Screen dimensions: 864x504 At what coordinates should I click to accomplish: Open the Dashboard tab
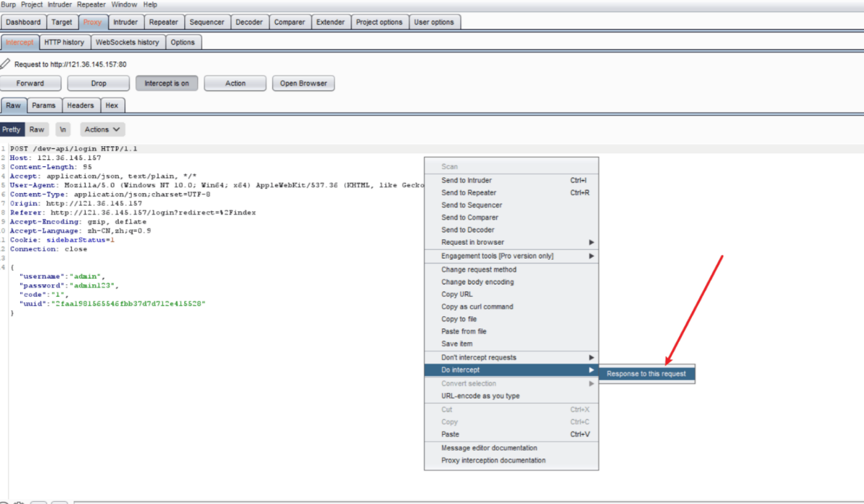(23, 22)
